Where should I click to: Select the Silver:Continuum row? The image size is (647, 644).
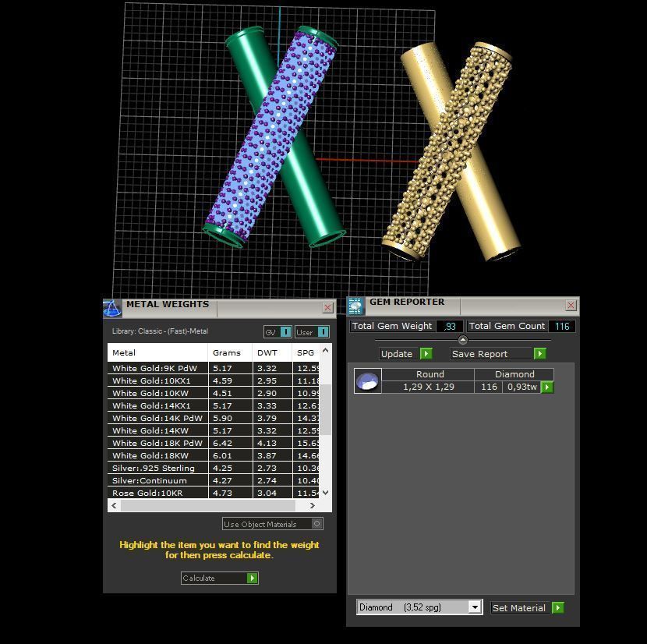click(x=214, y=480)
